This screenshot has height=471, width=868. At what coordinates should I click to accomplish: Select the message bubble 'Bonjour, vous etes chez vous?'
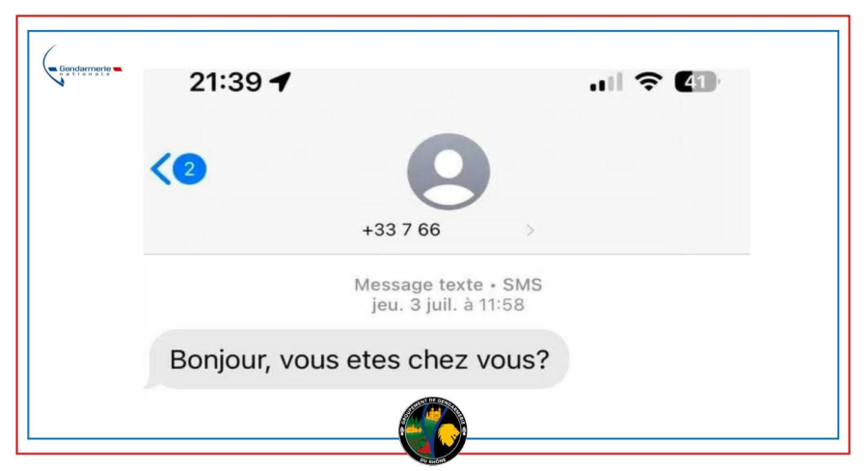tap(357, 359)
